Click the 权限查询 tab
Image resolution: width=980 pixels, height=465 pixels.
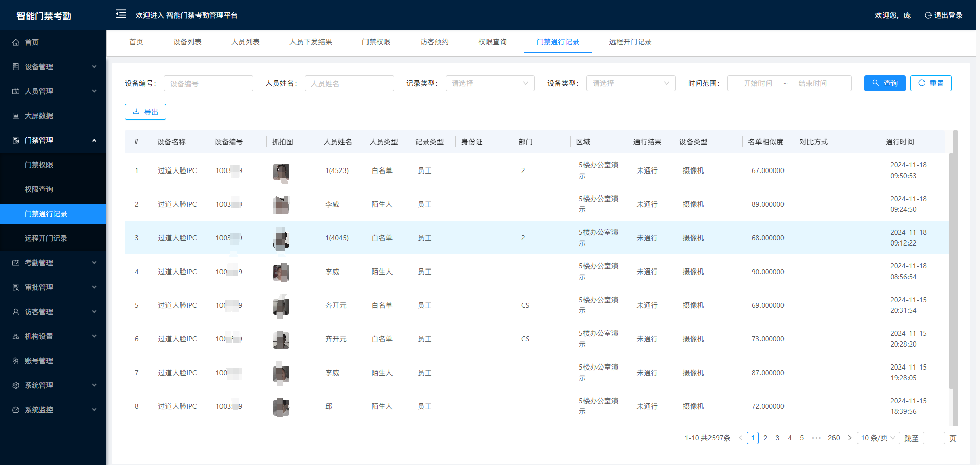493,42
